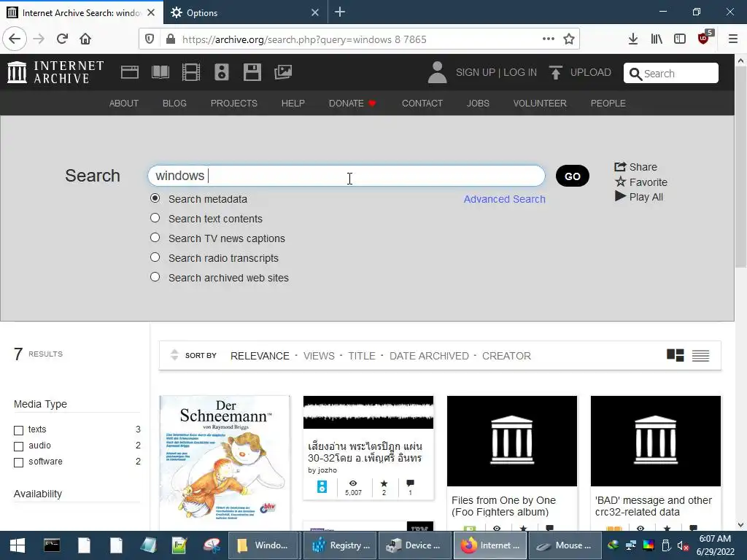The height and width of the screenshot is (560, 747).
Task: Check the texts media type filter
Action: click(18, 430)
